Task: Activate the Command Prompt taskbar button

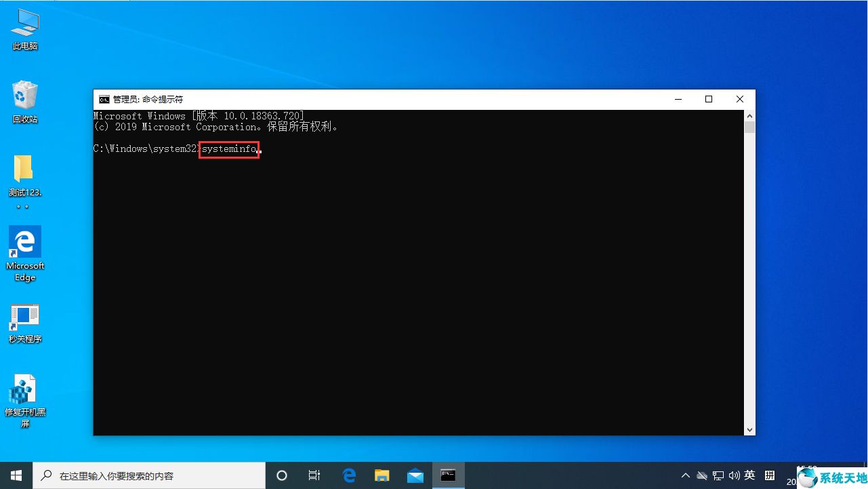Action: pos(448,475)
